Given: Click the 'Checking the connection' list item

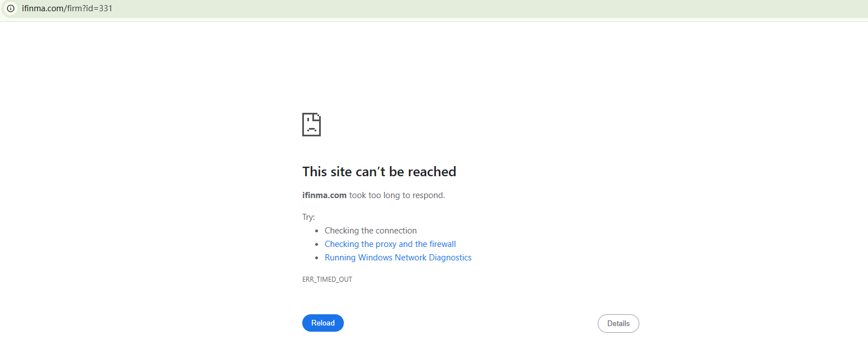Looking at the screenshot, I should click(x=371, y=231).
